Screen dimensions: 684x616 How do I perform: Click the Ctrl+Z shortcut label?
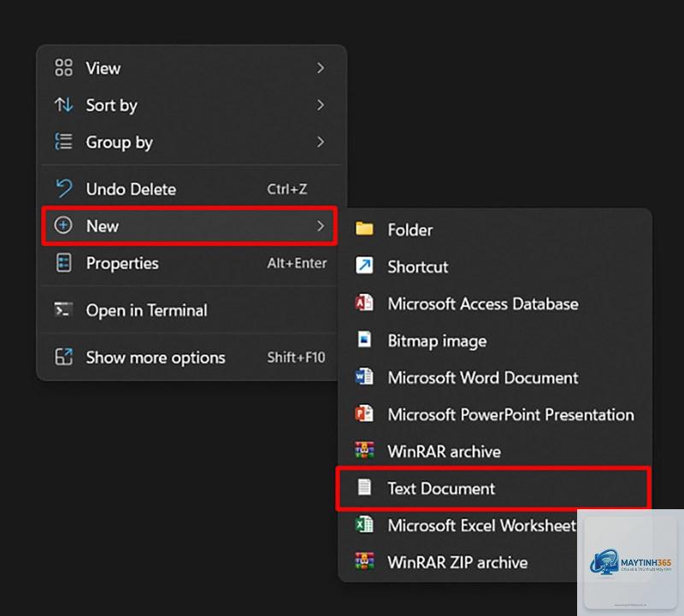pyautogui.click(x=287, y=189)
